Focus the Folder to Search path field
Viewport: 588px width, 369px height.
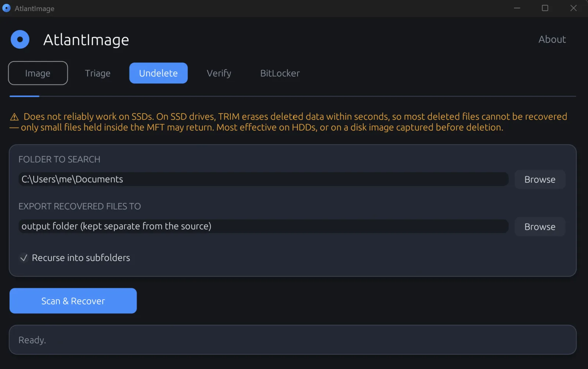(x=263, y=179)
